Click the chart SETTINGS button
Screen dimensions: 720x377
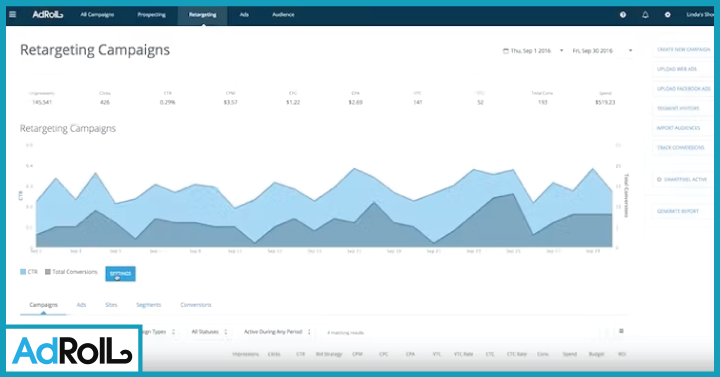click(x=120, y=274)
